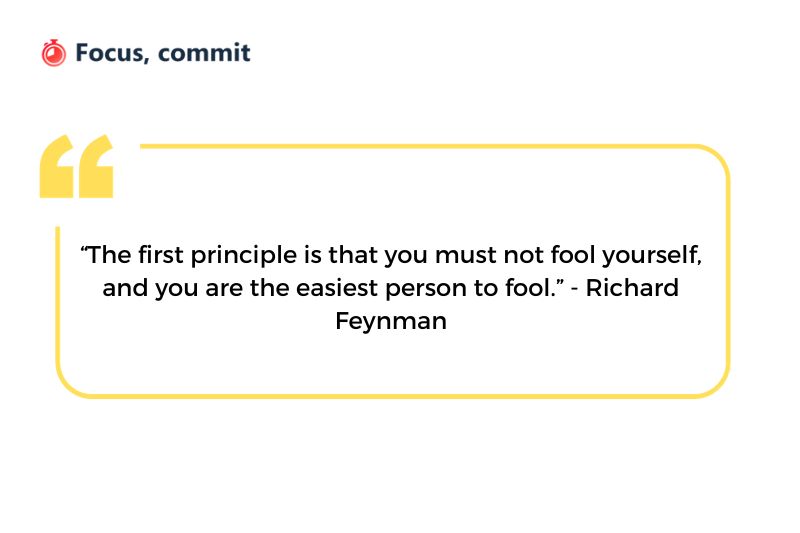Click the top-right rounded corner of quote box
800x533 pixels.
pyautogui.click(x=714, y=160)
